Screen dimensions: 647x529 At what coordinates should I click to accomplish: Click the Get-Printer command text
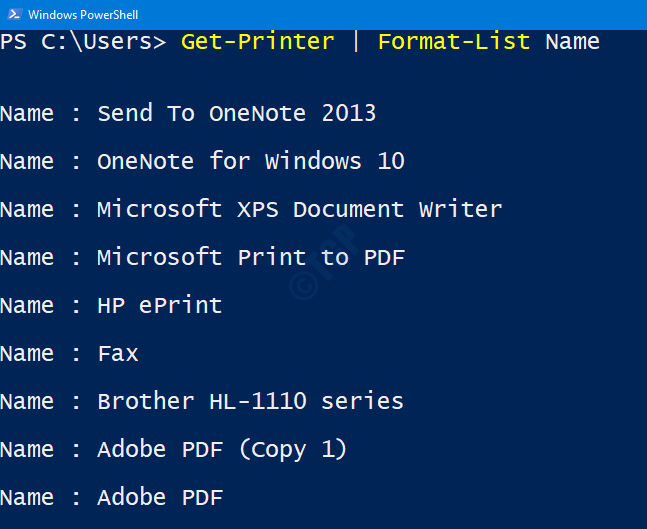pos(257,42)
